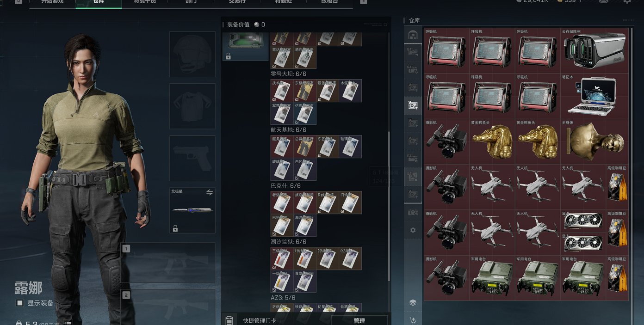Select the 三级 keycard in 潮汐监狱
644x325 pixels.
[282, 258]
